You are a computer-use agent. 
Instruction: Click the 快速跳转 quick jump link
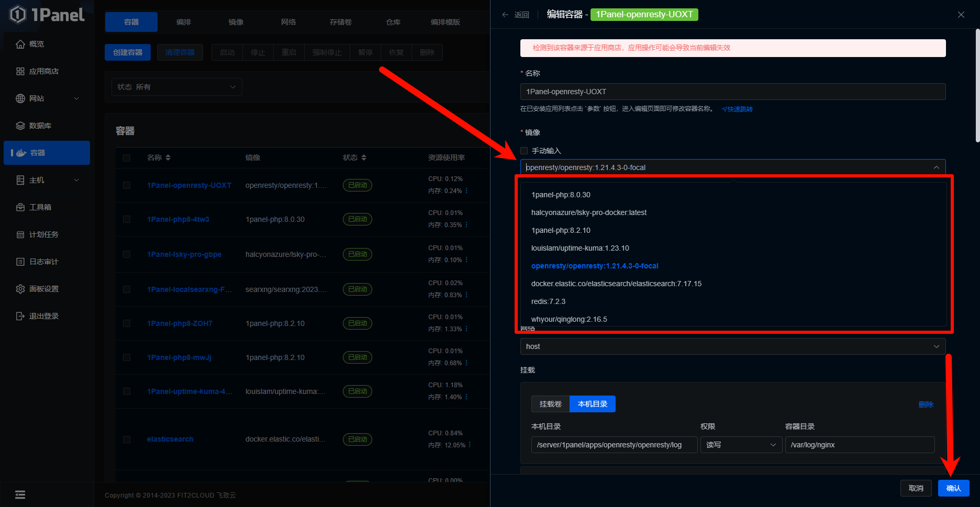click(x=737, y=109)
